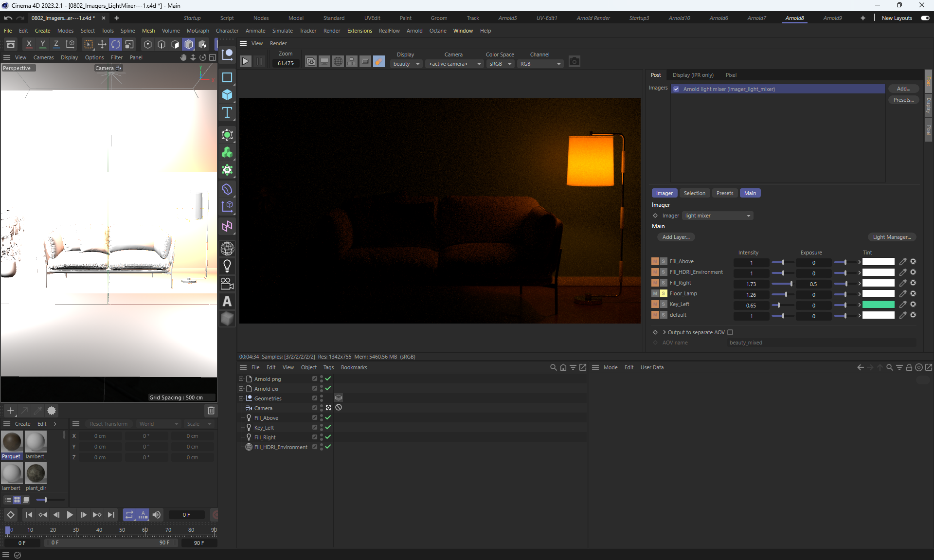Expand the Geometries object in the tree
The width and height of the screenshot is (934, 560).
tap(241, 398)
